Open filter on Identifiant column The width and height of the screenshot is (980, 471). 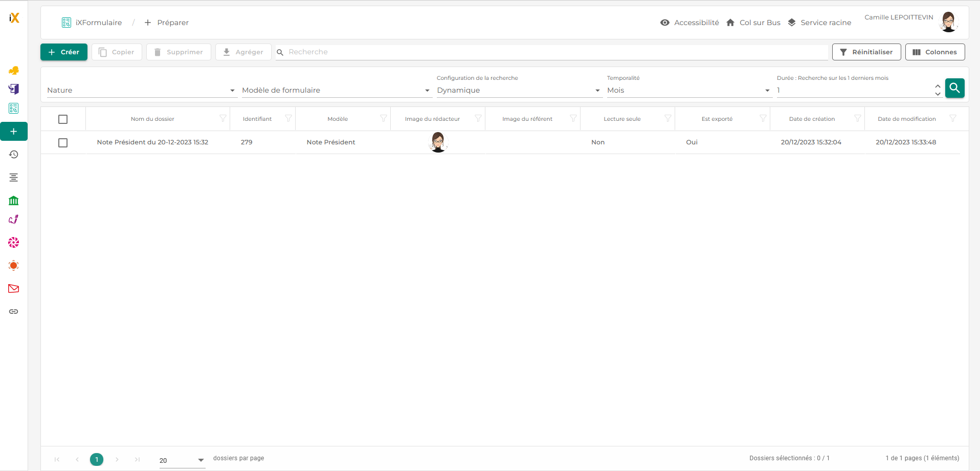click(288, 119)
